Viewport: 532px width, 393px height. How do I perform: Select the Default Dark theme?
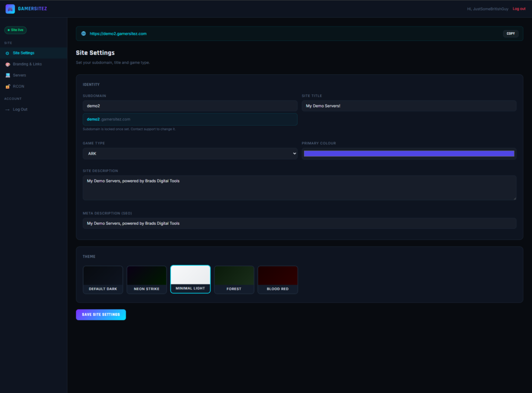[103, 280]
